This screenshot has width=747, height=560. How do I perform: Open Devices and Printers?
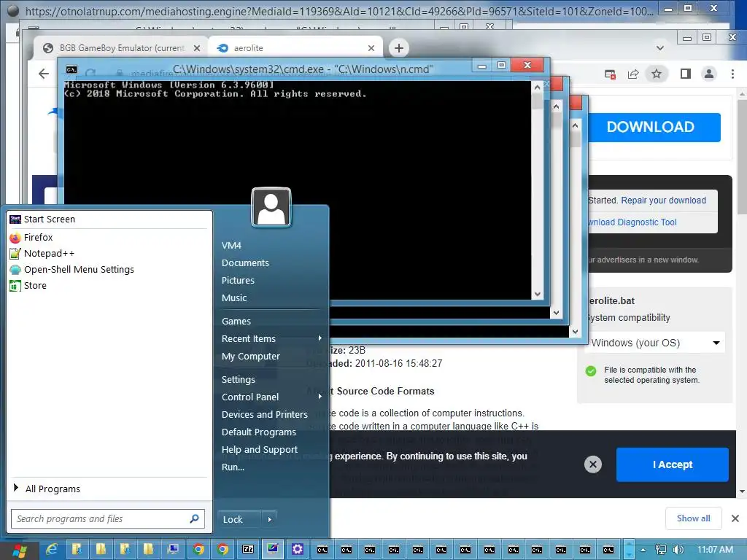264,414
